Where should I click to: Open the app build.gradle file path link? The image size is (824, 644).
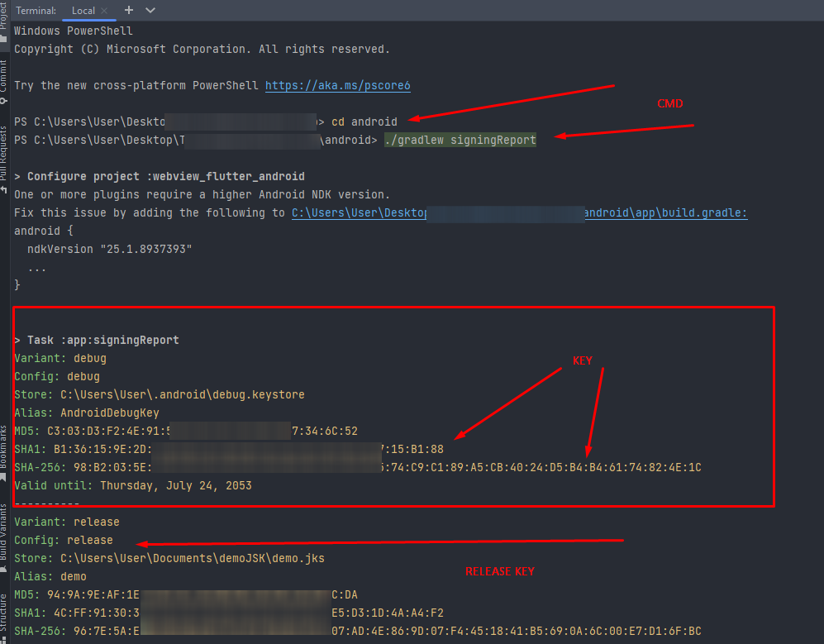[519, 212]
